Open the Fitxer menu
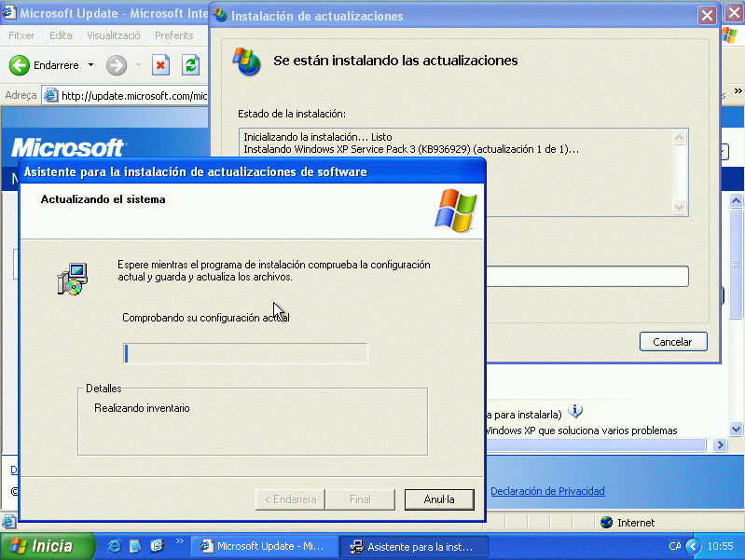This screenshot has width=745, height=560. 21,35
